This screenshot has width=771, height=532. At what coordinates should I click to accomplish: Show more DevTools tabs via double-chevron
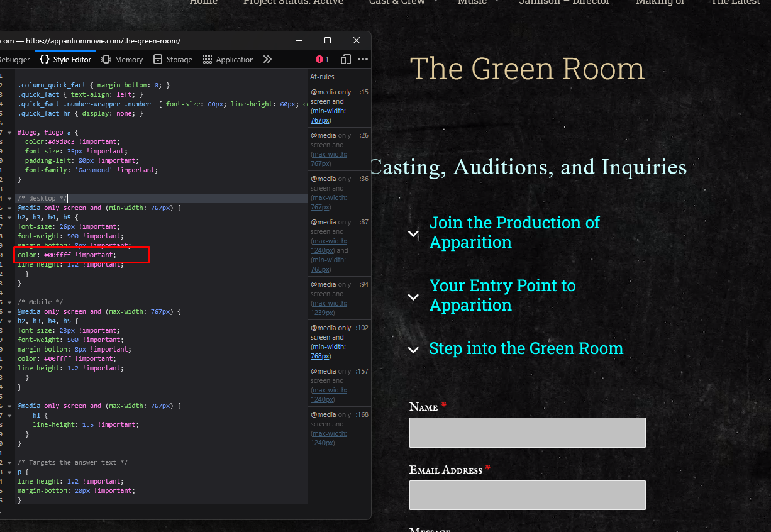point(267,59)
